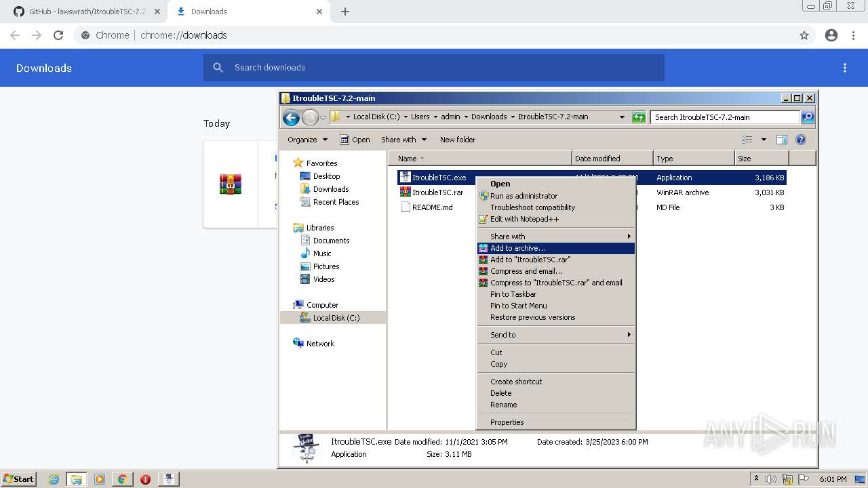Choose Create shortcut
Viewport: 868px width, 488px height.
click(556, 382)
